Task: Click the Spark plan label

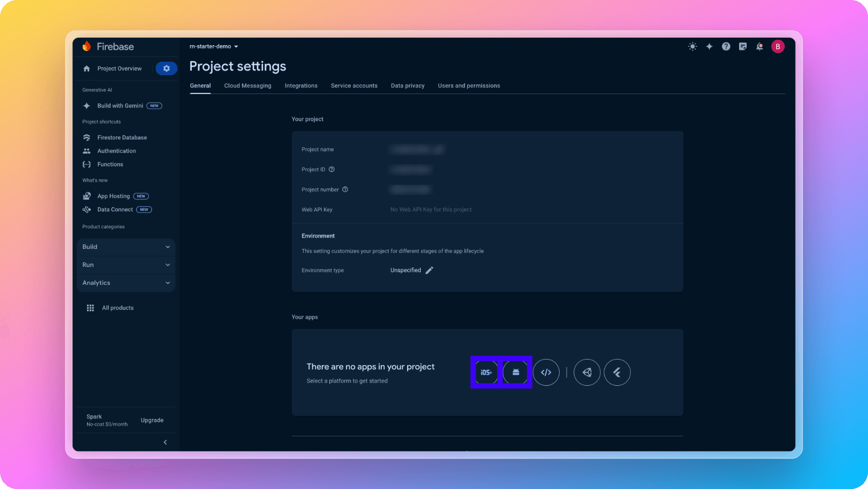Action: (x=94, y=417)
